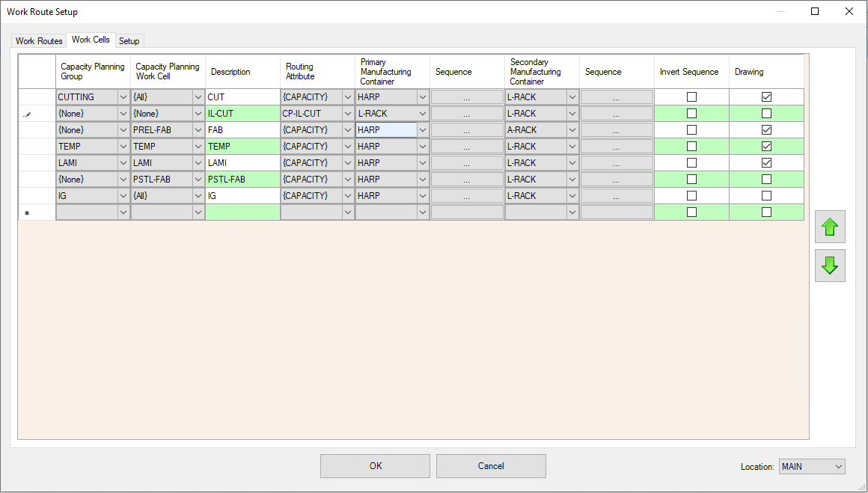The width and height of the screenshot is (868, 493).
Task: Open Primary Manufacturing Container dropdown for FAB row
Action: (421, 129)
